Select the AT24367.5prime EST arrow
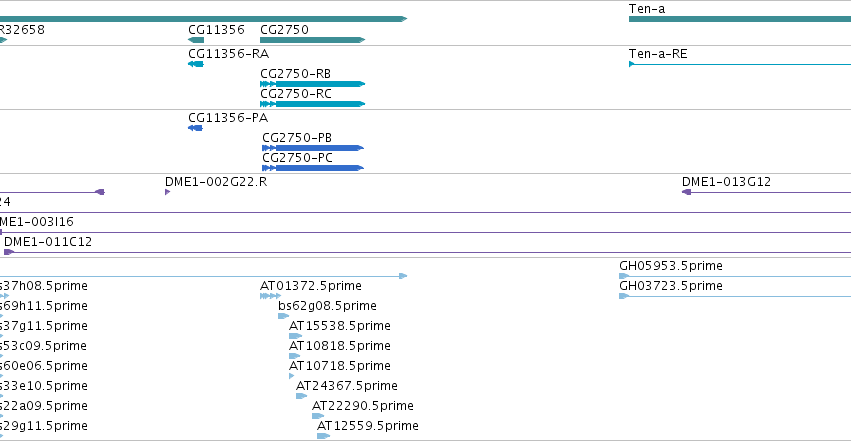Image resolution: width=851 pixels, height=441 pixels. coord(301,396)
